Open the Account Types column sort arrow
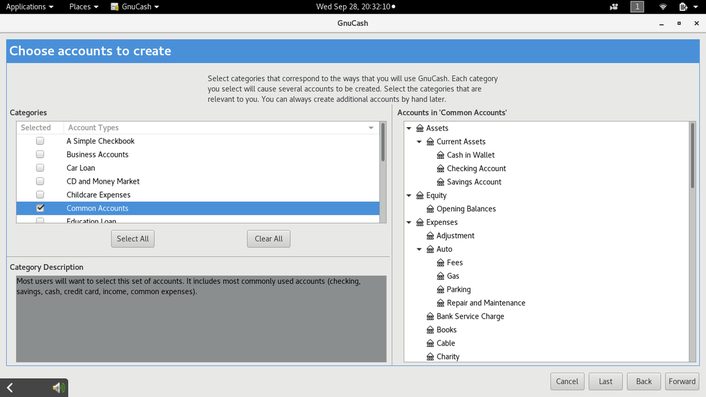 pyautogui.click(x=371, y=128)
